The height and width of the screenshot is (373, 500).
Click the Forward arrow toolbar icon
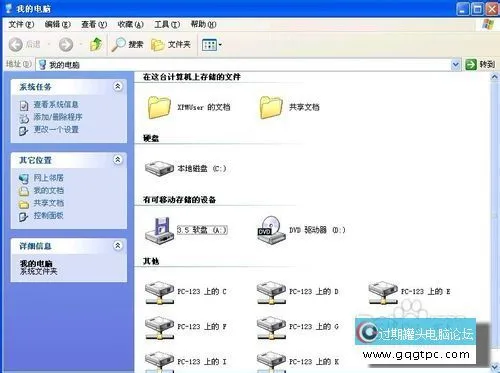pyautogui.click(x=66, y=44)
